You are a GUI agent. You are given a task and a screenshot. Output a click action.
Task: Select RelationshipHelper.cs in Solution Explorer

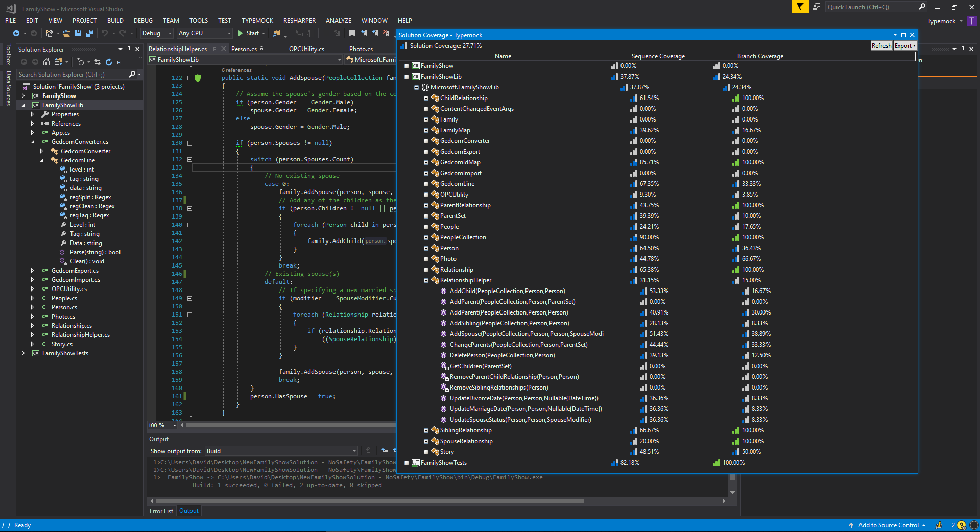pyautogui.click(x=81, y=335)
